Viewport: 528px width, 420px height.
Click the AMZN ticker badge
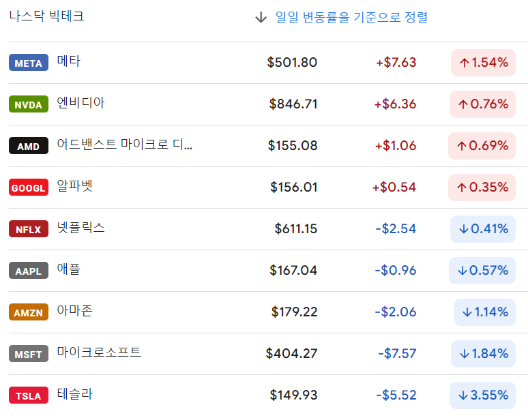[x=28, y=312]
